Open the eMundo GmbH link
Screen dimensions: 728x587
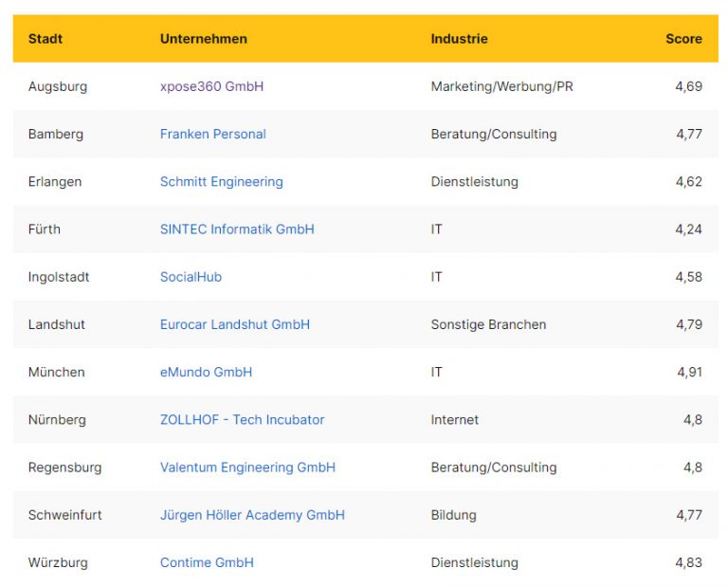coord(206,372)
